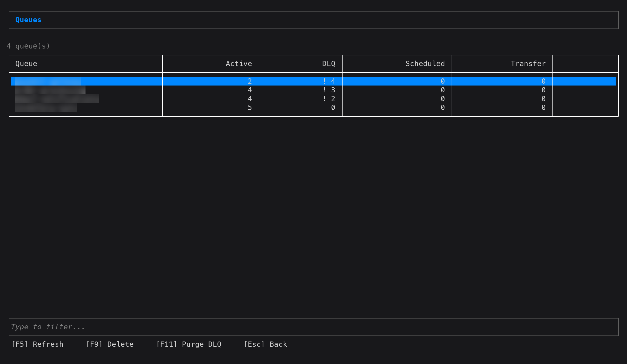Viewport: 627px width, 364px height.
Task: Click the Active column header
Action: point(239,64)
